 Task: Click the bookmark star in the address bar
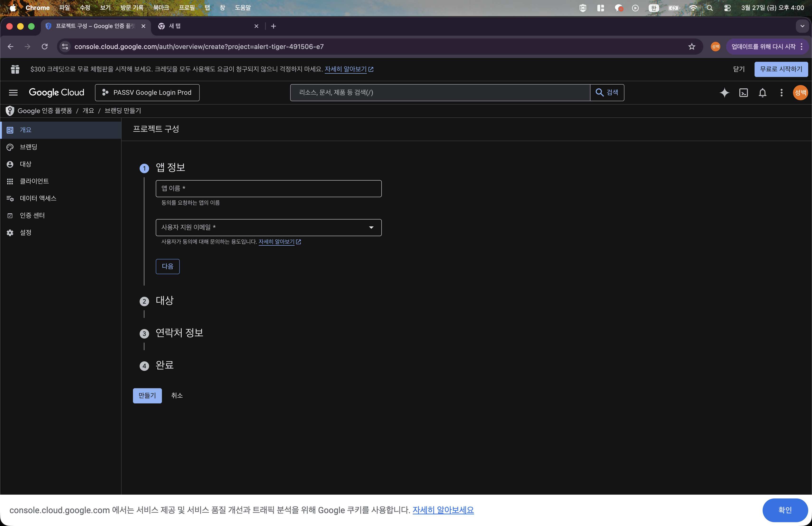click(692, 47)
